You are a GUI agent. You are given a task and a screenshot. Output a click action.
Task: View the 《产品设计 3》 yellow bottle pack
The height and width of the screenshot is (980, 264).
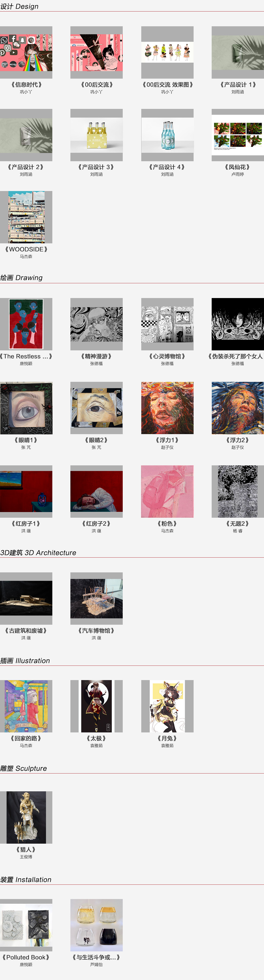click(x=97, y=135)
